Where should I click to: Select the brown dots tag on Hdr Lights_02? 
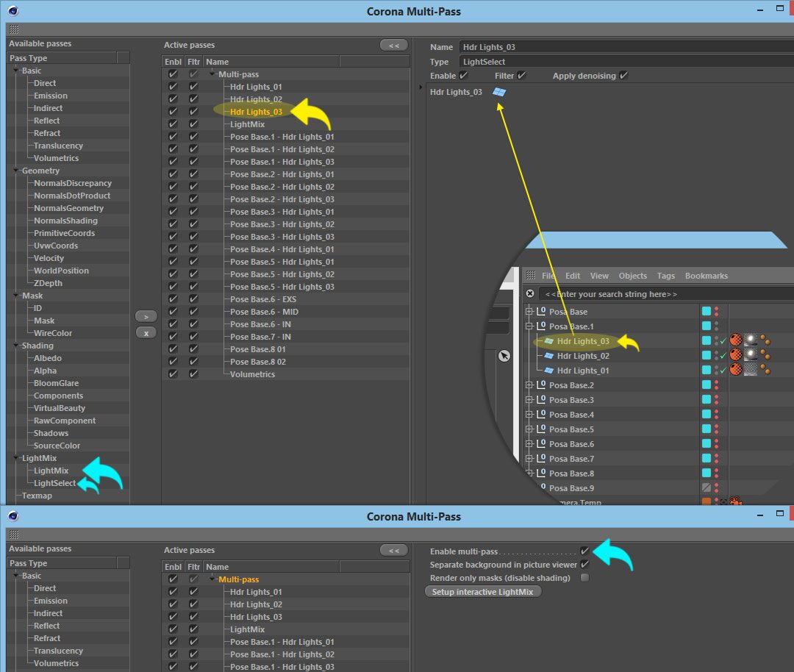click(765, 354)
